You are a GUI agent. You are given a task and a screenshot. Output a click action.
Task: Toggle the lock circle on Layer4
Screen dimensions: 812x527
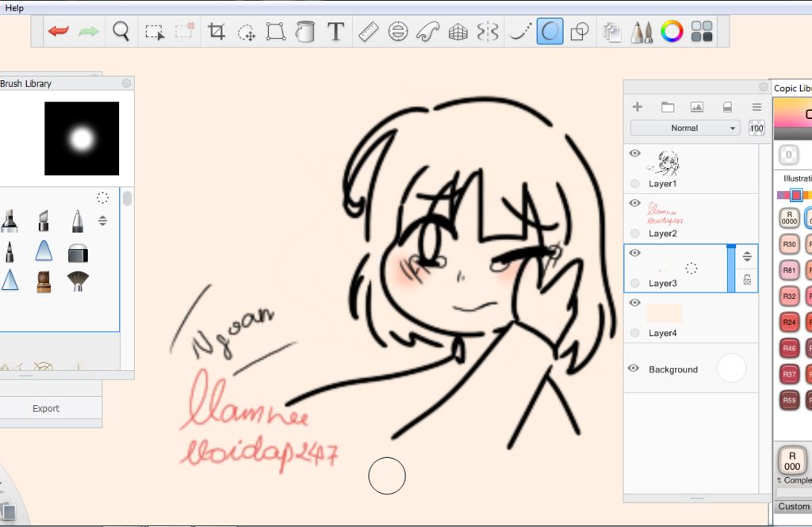pos(635,333)
